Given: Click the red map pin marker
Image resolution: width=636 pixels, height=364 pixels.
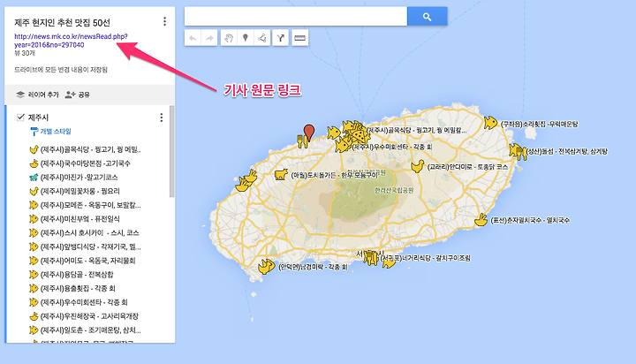Looking at the screenshot, I should 309,133.
